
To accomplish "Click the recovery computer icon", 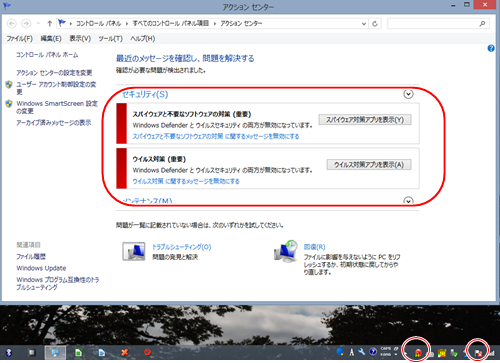I will (285, 251).
